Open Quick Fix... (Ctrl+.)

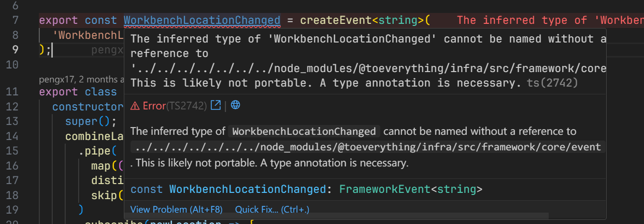272,209
